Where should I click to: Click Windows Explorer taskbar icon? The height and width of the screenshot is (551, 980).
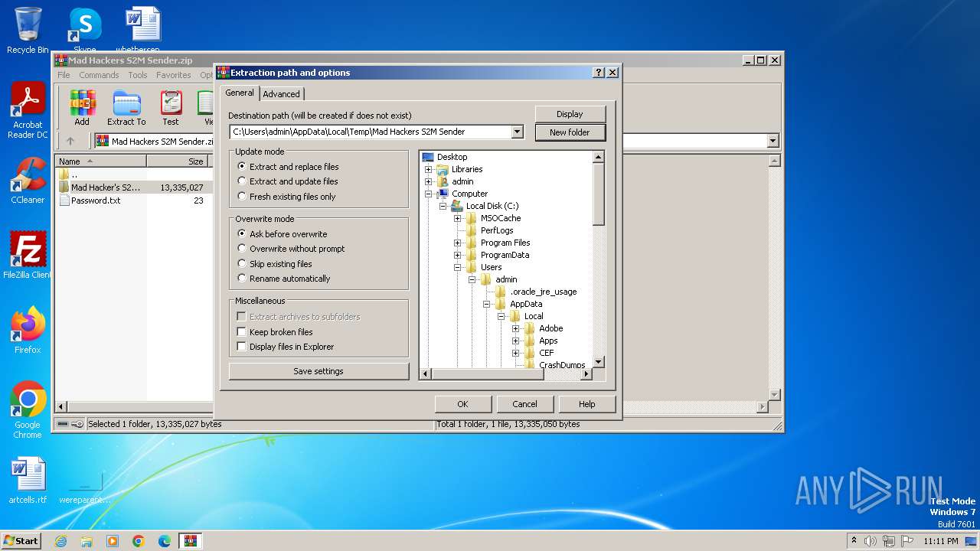[x=87, y=541]
